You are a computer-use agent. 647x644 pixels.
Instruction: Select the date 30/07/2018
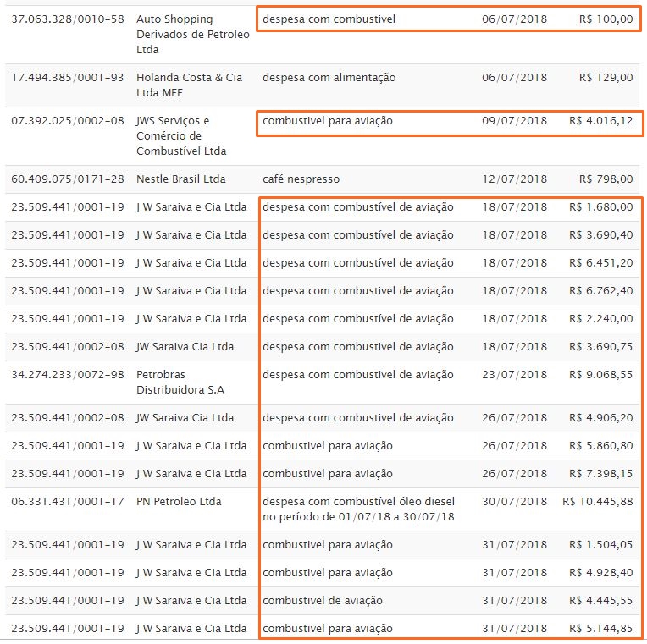pyautogui.click(x=514, y=502)
